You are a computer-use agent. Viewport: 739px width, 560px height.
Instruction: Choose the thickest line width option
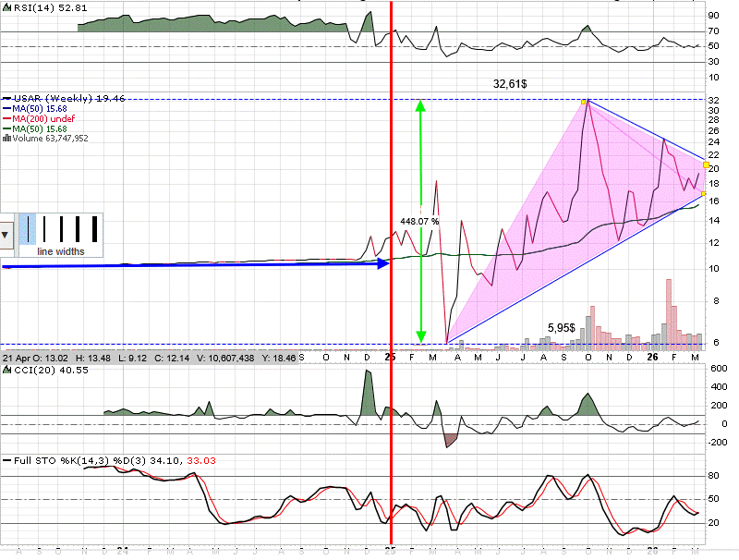click(x=94, y=228)
